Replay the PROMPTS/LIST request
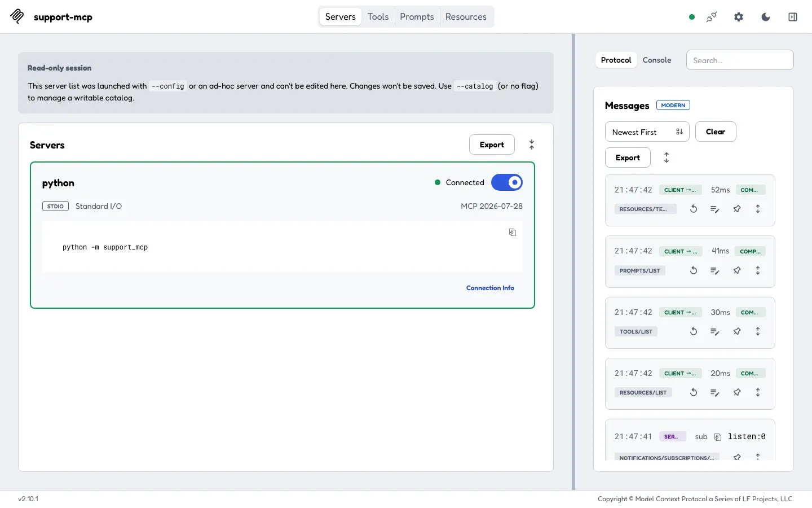Screen dimensions: 812x508 (694, 270)
